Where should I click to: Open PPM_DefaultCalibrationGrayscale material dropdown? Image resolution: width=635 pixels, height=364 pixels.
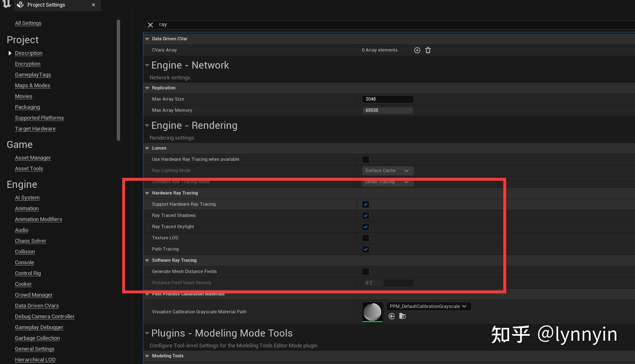(x=428, y=306)
